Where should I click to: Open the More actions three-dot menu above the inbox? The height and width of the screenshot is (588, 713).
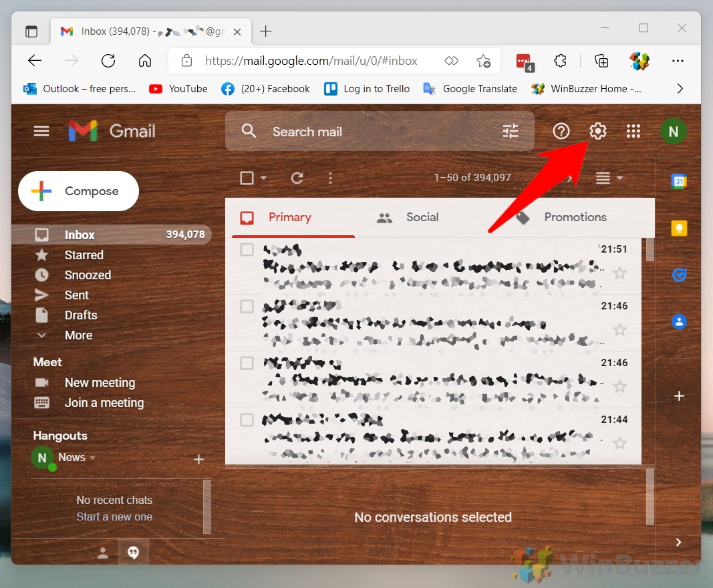click(330, 178)
